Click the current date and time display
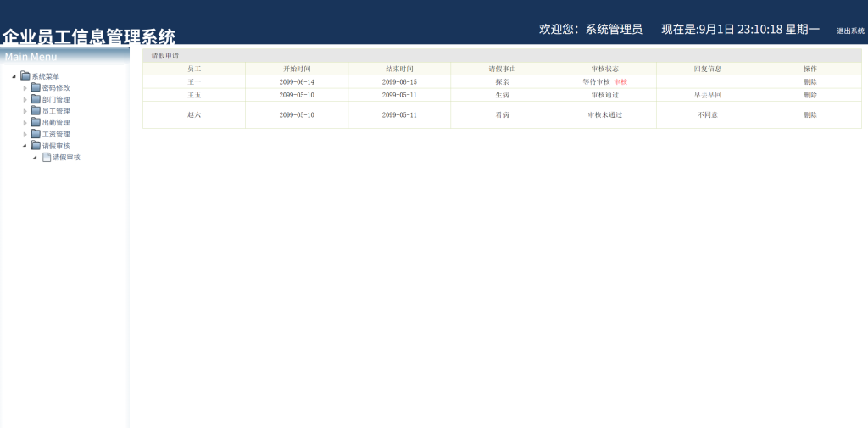The width and height of the screenshot is (868, 428). (x=741, y=30)
